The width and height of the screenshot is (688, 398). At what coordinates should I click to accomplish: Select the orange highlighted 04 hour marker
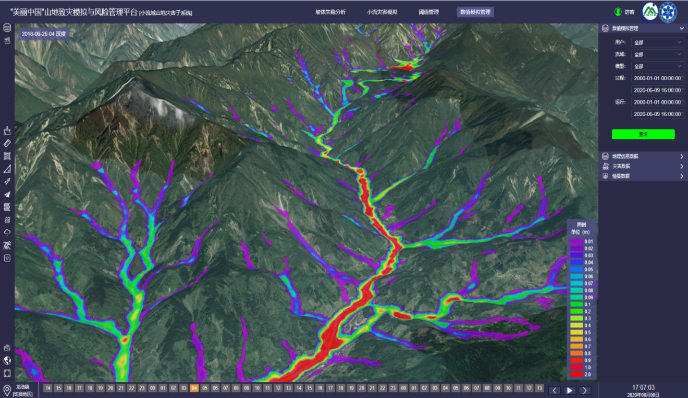(194, 388)
